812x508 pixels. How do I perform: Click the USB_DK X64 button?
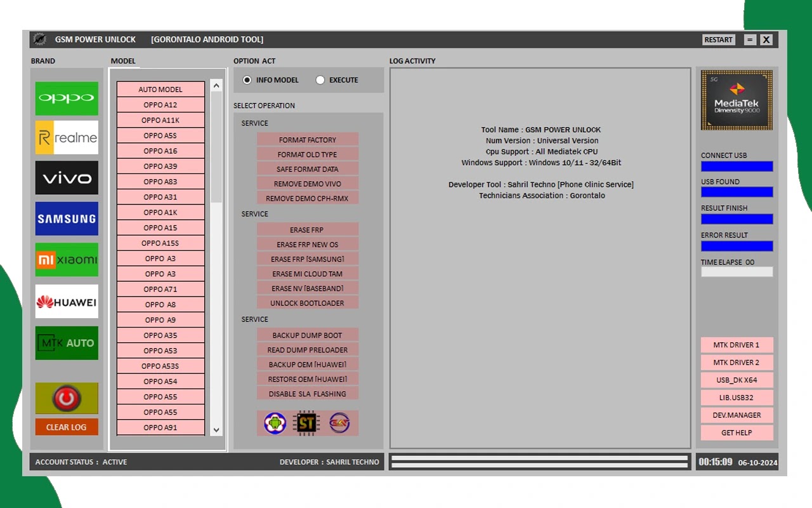pyautogui.click(x=737, y=380)
